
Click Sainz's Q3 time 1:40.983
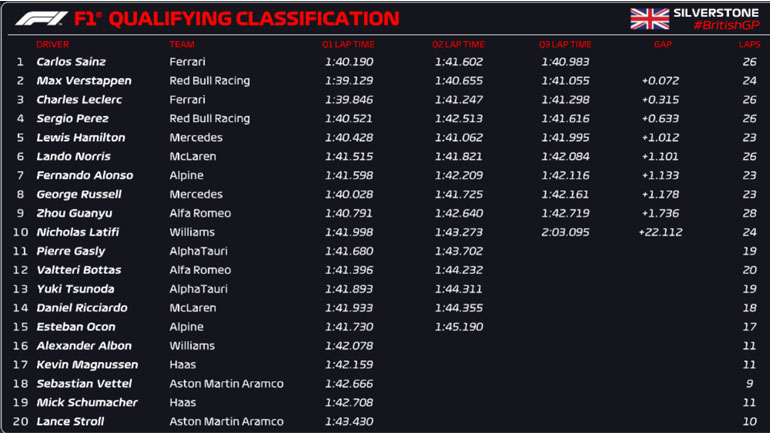[565, 62]
